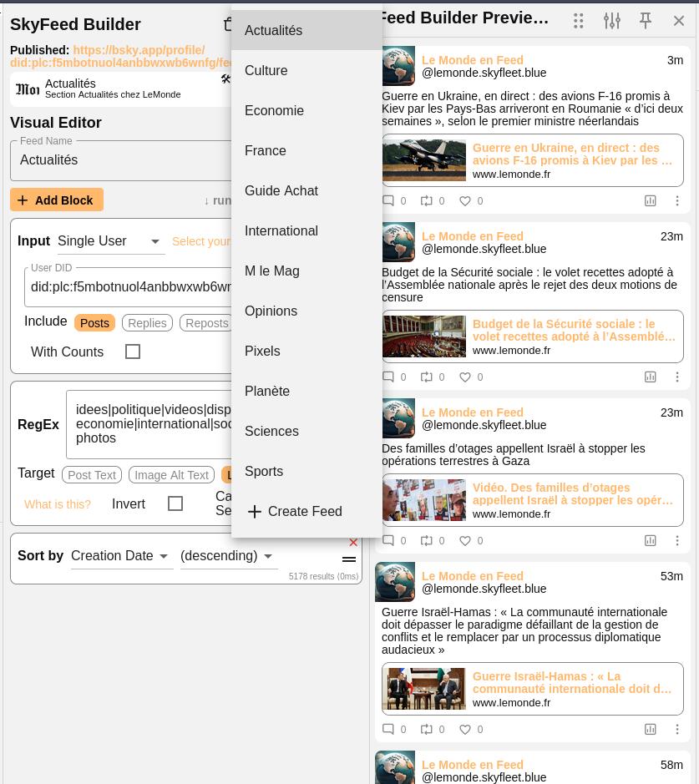
Task: Pin the Feed Builder Preview panel
Action: [646, 21]
